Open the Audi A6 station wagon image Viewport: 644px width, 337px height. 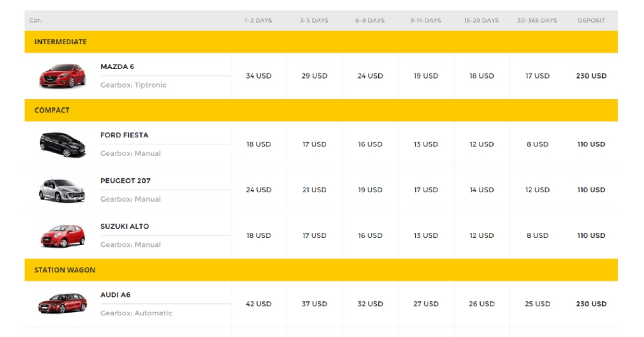tap(62, 304)
